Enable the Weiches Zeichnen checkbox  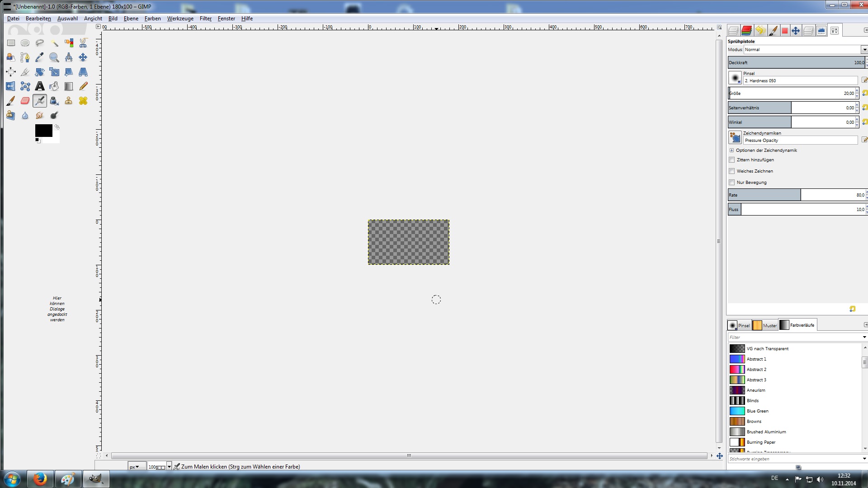click(732, 171)
